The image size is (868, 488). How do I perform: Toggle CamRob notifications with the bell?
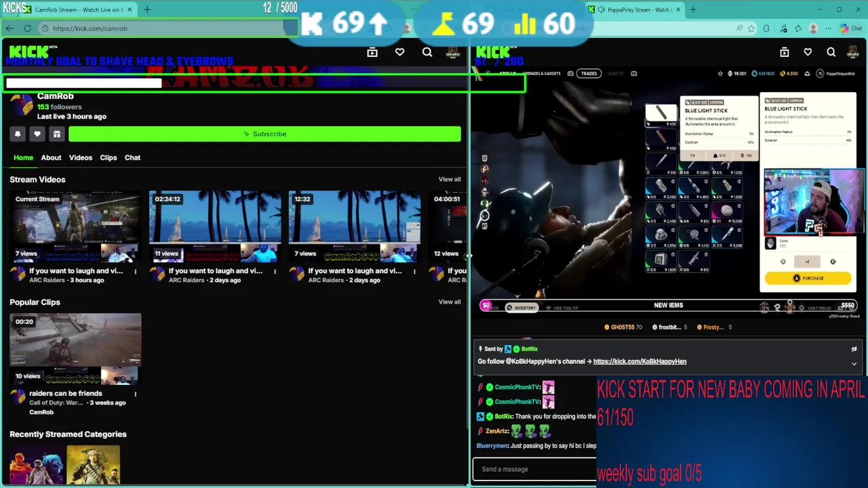[x=18, y=134]
